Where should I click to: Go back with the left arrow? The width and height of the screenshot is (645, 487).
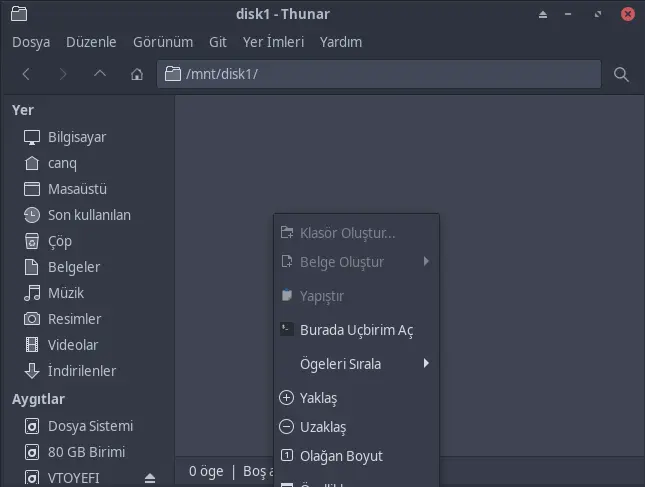coord(26,74)
